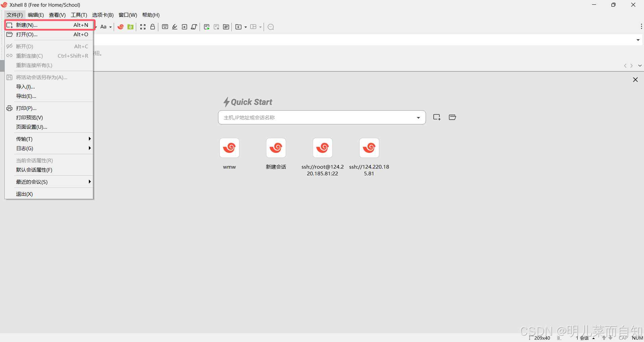Viewport: 644px width, 342px height.
Task: Click the highlight pen toolbar icon
Action: (x=175, y=27)
